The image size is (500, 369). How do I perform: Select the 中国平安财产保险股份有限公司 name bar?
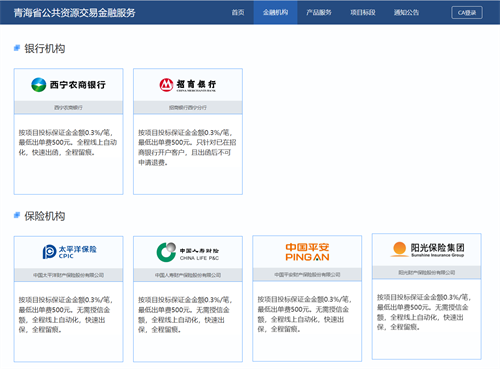pos(307,274)
